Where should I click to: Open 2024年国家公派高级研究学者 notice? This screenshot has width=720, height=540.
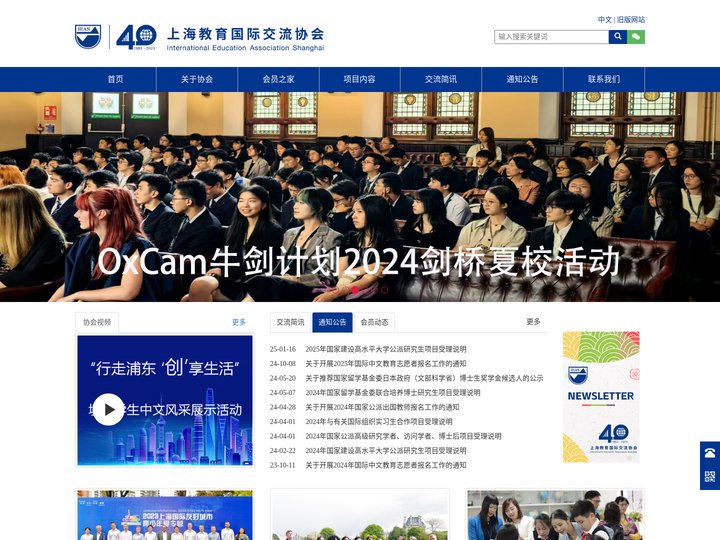(x=403, y=436)
